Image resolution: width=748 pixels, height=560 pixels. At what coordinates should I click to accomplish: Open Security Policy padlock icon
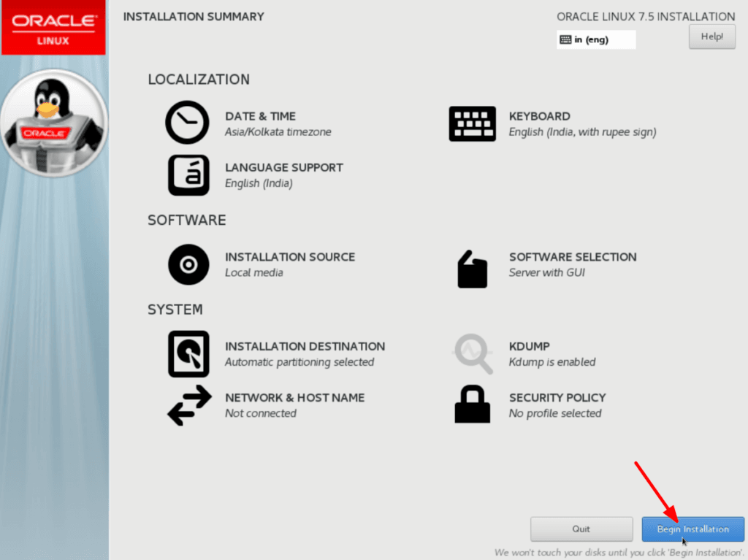(x=473, y=404)
